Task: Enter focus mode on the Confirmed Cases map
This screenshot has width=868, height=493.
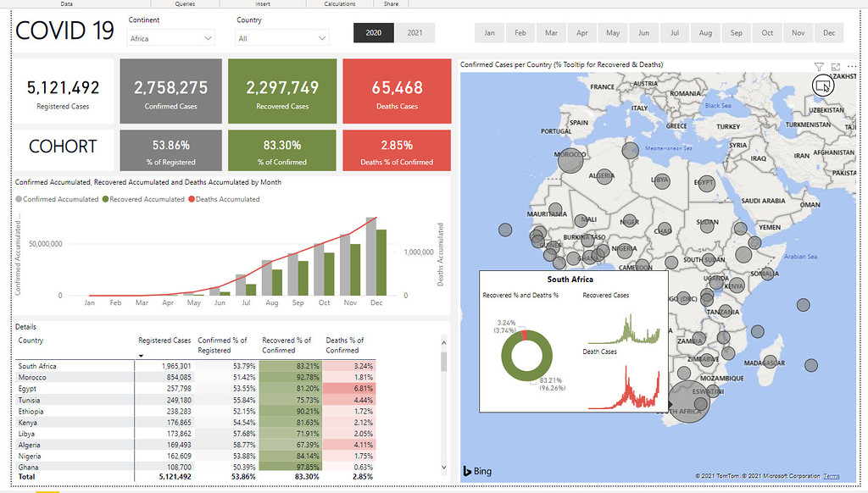Action: tap(835, 66)
